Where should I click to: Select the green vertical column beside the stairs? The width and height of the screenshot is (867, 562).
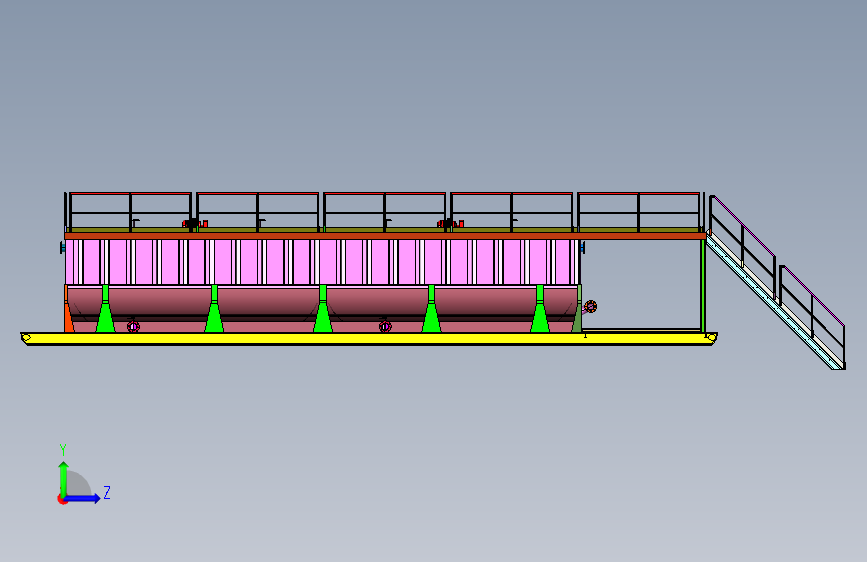(703, 285)
